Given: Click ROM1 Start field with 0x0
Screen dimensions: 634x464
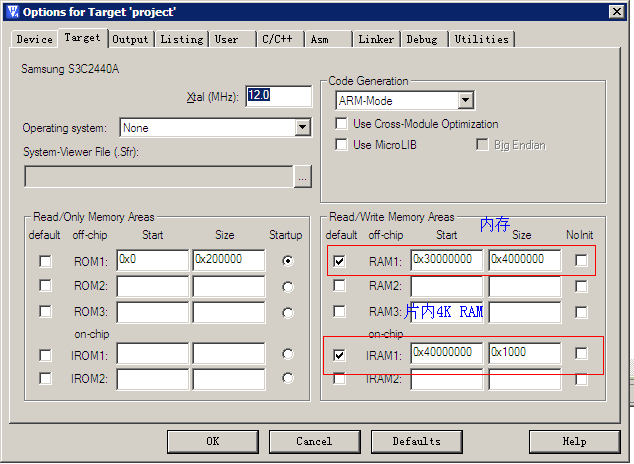Looking at the screenshot, I should (x=152, y=260).
